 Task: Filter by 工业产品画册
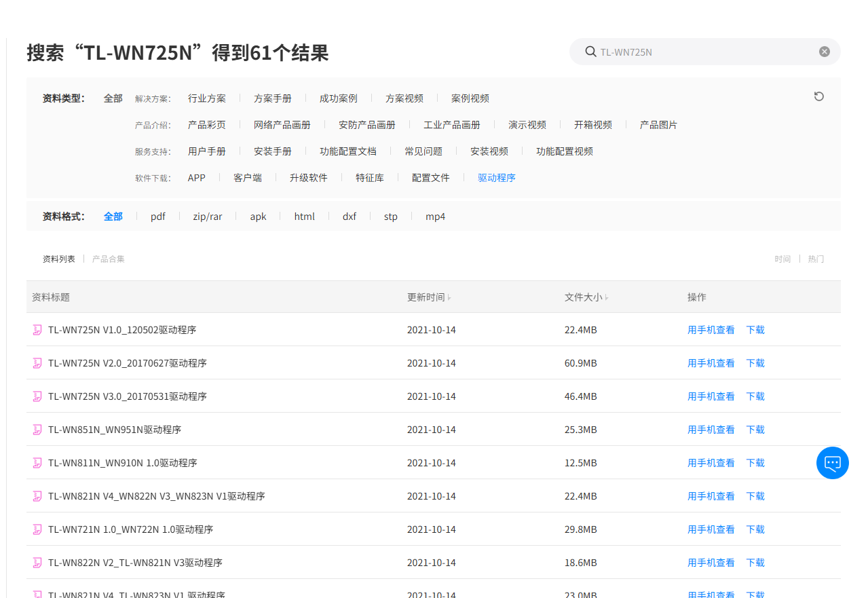tap(452, 125)
